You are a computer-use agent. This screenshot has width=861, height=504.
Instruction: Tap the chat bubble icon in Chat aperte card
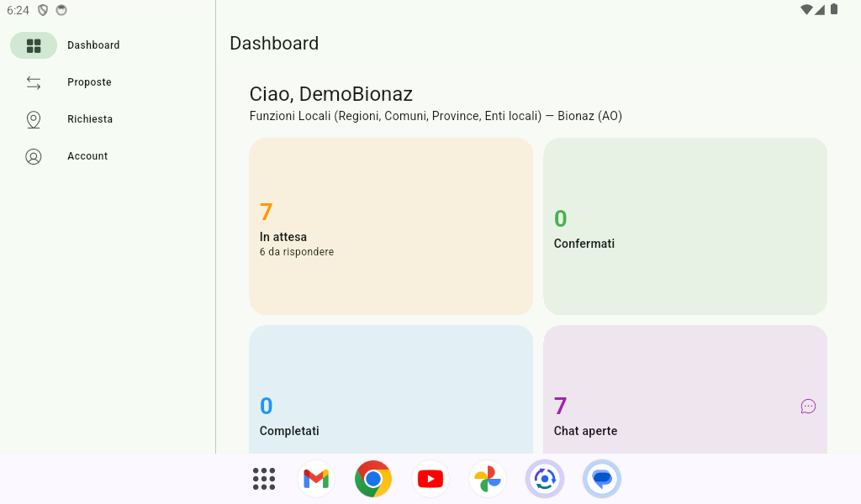coord(808,407)
